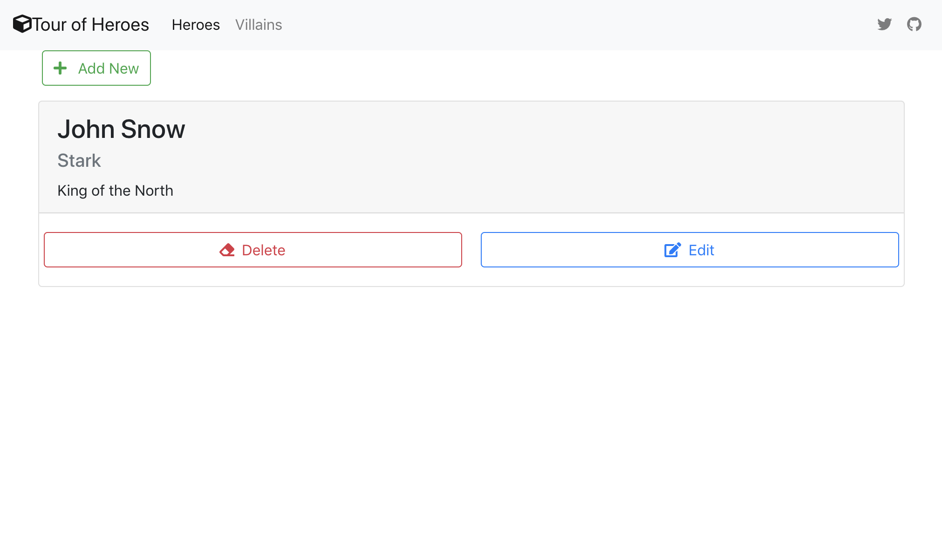Viewport: 942px width, 560px height.
Task: Click the King of the North description
Action: [115, 191]
